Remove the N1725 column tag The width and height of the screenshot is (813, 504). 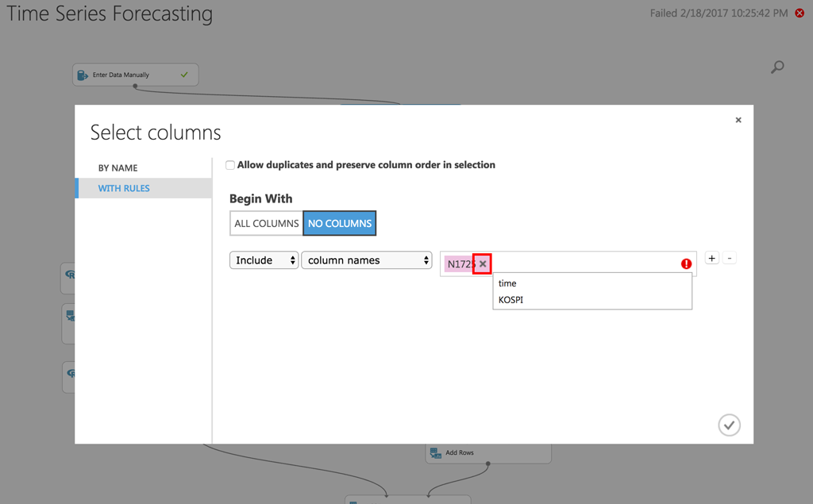(483, 264)
